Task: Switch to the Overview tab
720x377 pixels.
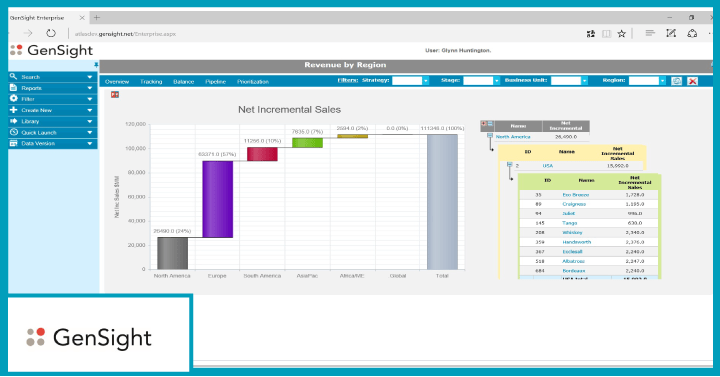Action: click(x=117, y=82)
